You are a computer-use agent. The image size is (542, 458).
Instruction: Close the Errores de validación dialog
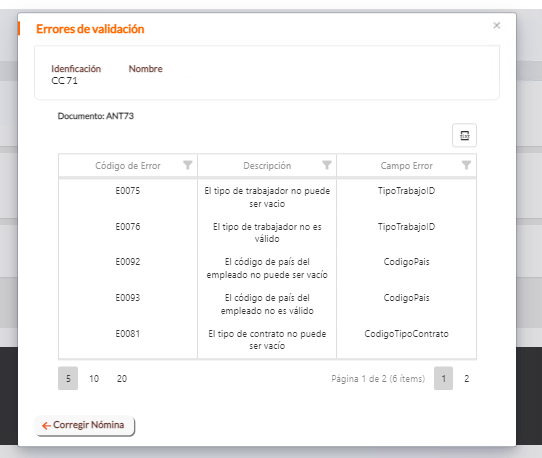pyautogui.click(x=497, y=26)
